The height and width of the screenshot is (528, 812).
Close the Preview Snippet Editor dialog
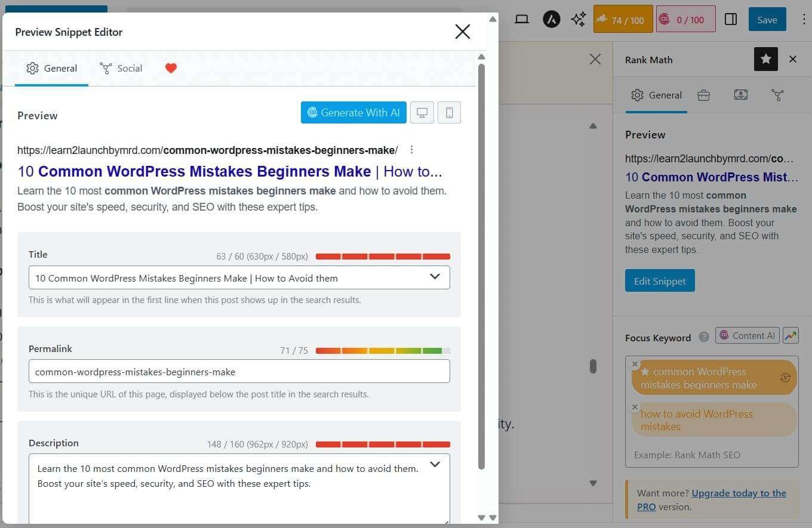point(463,32)
